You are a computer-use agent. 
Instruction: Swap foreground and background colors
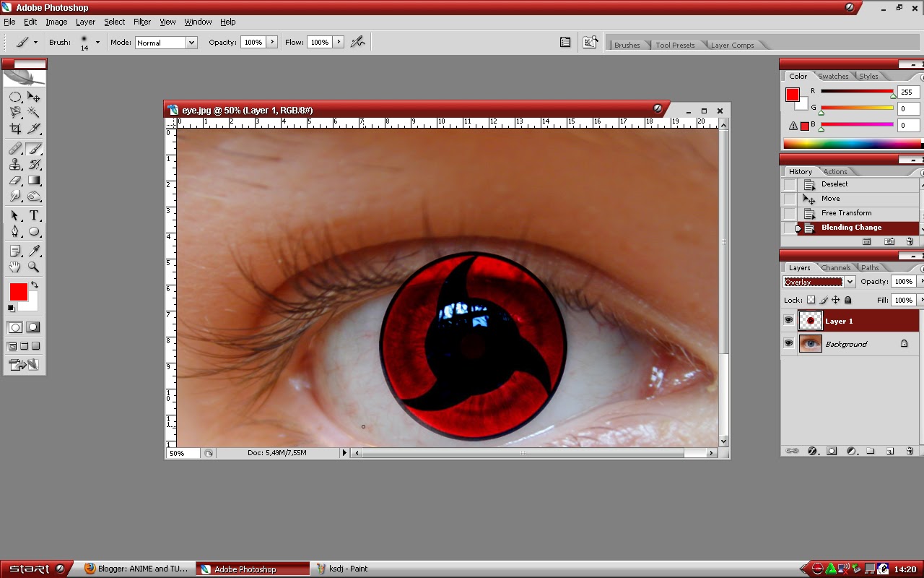(x=34, y=285)
